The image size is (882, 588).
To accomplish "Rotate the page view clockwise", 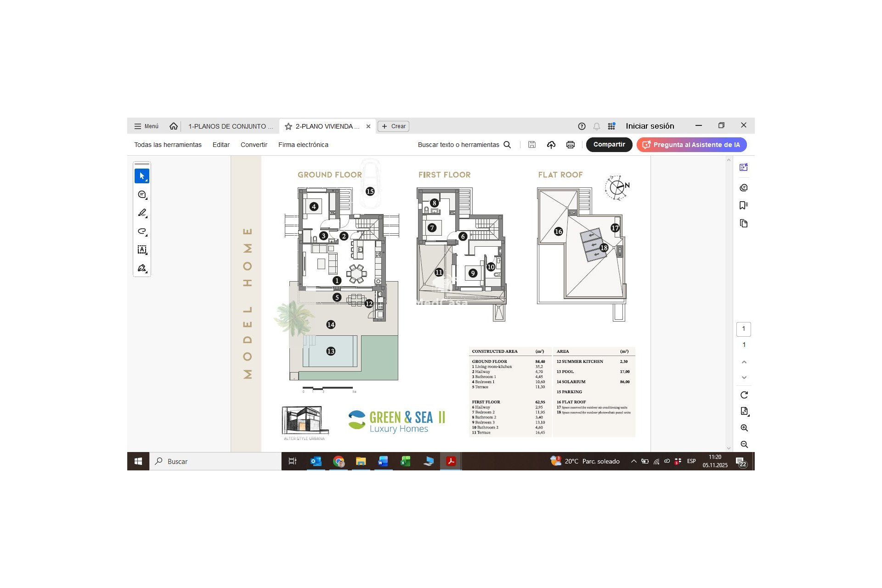I will [x=744, y=395].
